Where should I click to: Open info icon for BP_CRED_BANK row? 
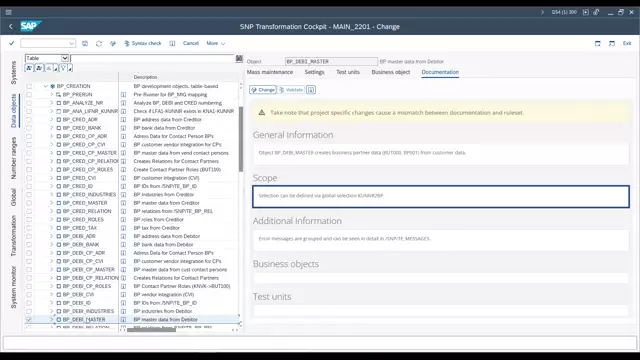coord(123,128)
